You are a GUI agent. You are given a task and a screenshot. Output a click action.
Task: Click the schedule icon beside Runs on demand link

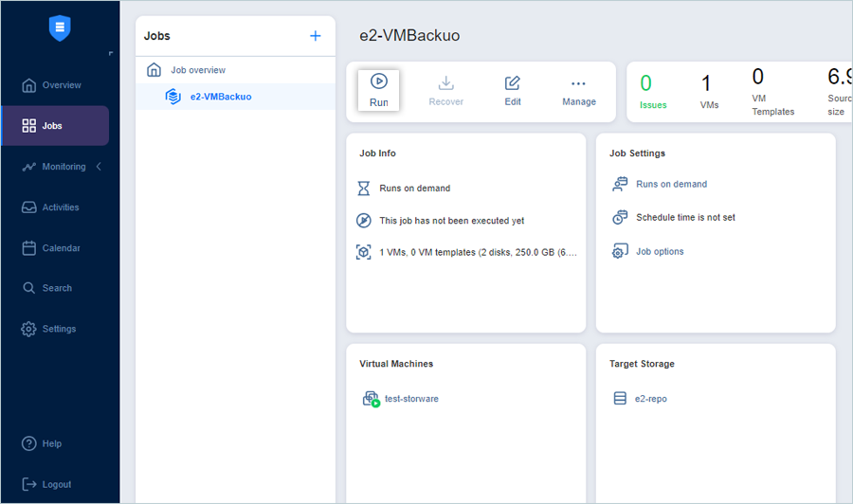click(620, 184)
